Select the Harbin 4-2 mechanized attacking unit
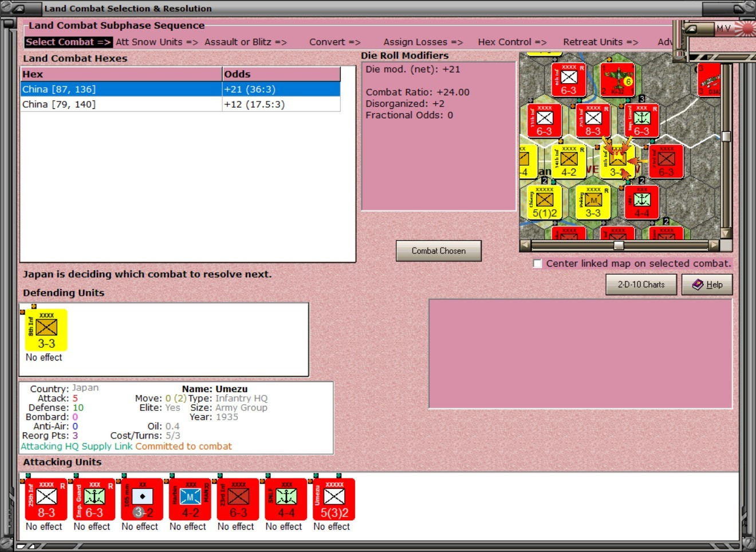 click(x=190, y=500)
